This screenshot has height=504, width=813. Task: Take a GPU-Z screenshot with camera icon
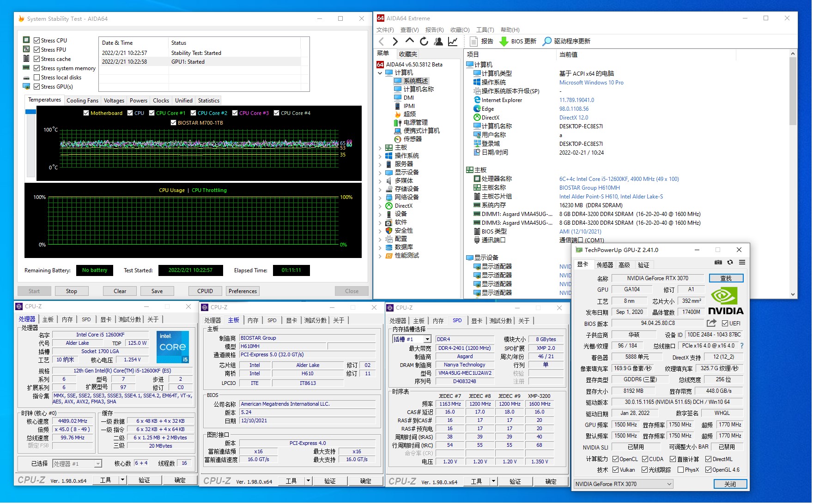[718, 262]
